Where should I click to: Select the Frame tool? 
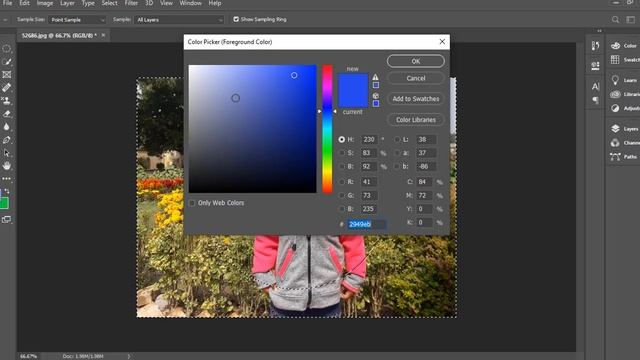coord(7,75)
